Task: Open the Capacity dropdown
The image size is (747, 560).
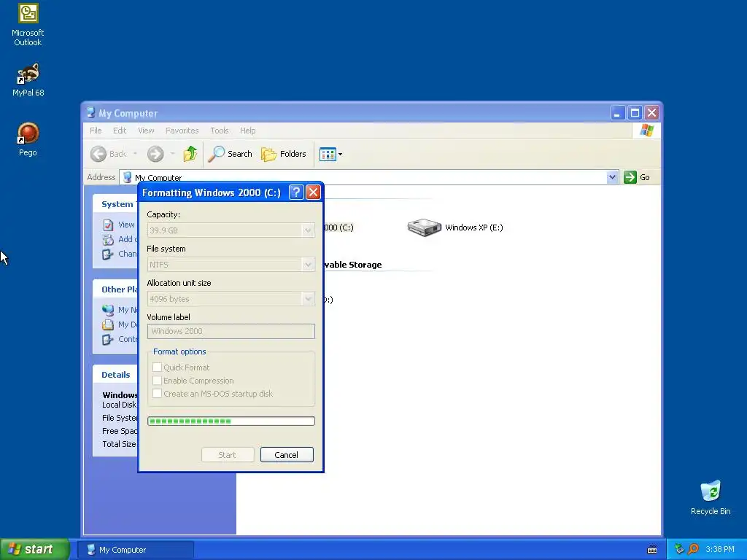Action: click(308, 230)
